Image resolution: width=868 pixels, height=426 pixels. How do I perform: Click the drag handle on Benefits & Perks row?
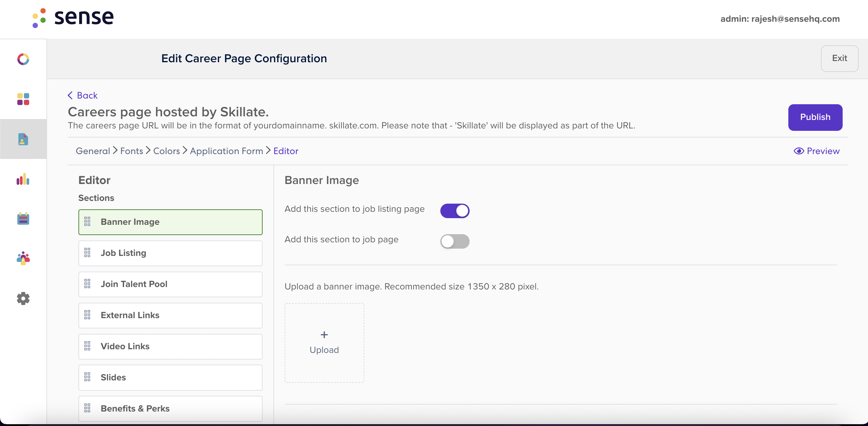[x=87, y=408]
